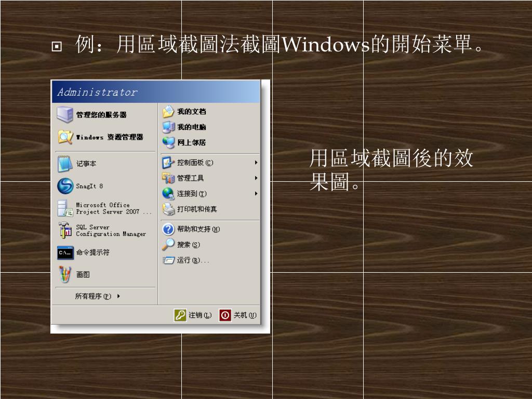The image size is (532, 399).
Task: Click the red 关机 power icon
Action: [225, 315]
